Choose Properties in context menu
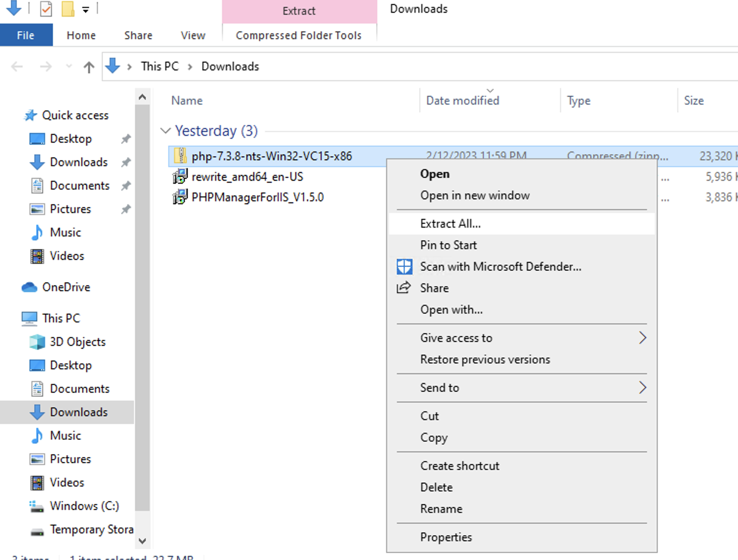738x560 pixels. [522, 538]
